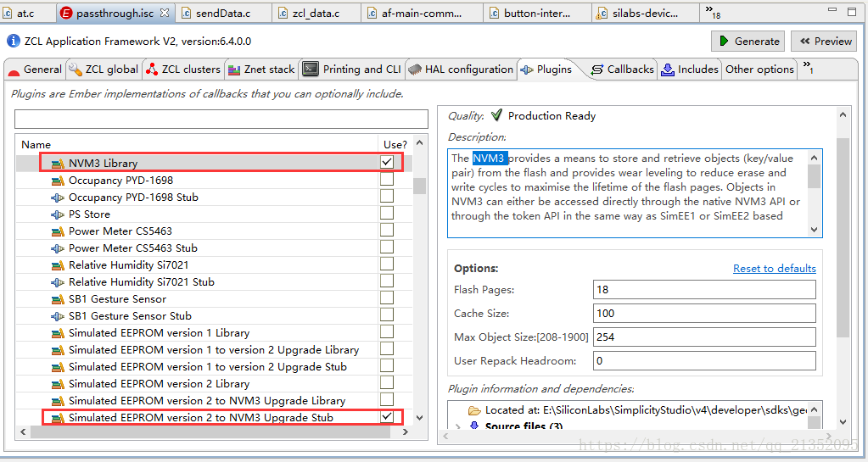Click the Flash Pages input field

pos(704,289)
